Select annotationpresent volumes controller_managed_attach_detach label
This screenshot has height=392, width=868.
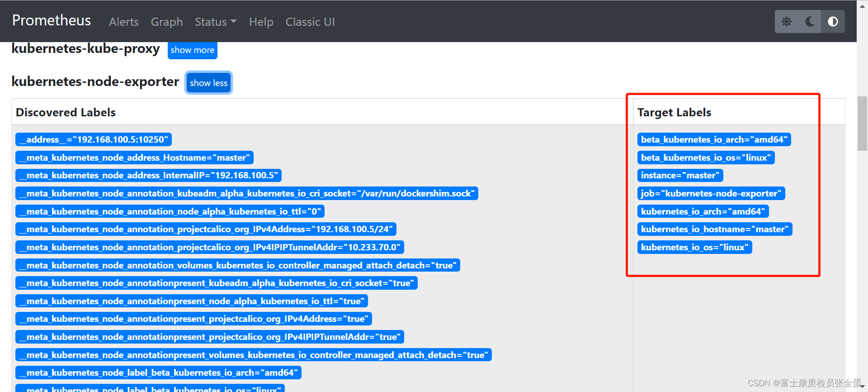click(x=254, y=355)
